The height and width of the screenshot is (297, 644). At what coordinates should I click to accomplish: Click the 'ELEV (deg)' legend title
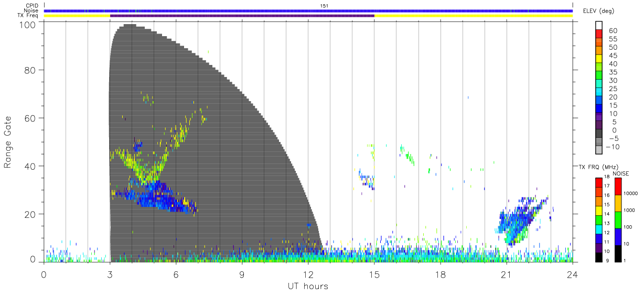pos(599,11)
